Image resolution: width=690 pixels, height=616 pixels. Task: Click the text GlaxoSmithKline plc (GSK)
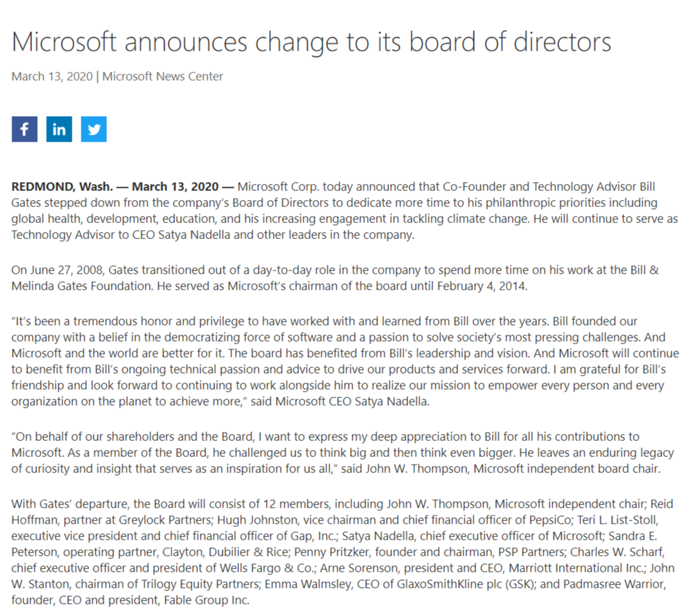(x=466, y=584)
